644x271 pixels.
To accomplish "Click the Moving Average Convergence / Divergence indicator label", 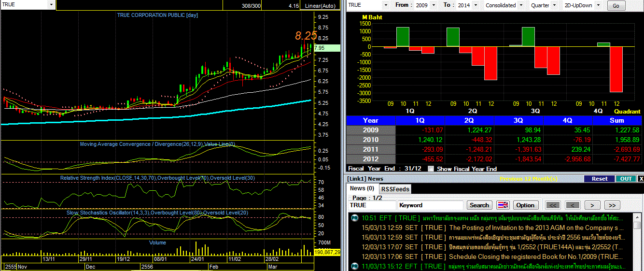I will pyautogui.click(x=157, y=144).
